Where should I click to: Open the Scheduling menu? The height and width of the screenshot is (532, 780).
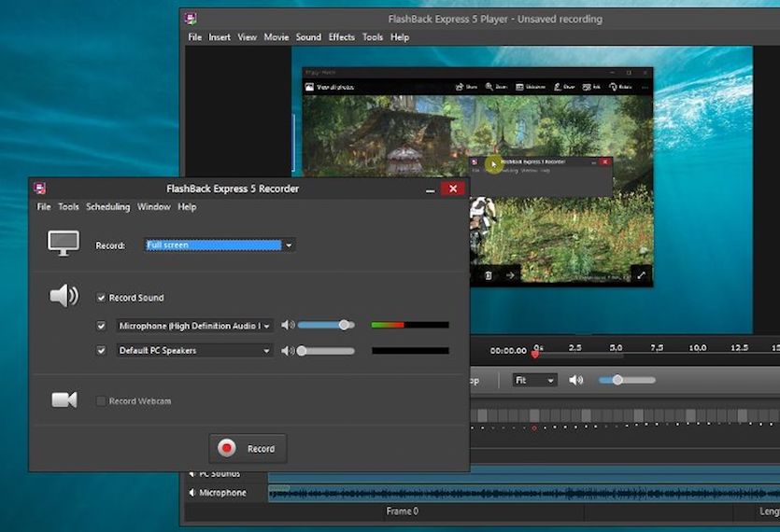[x=108, y=207]
